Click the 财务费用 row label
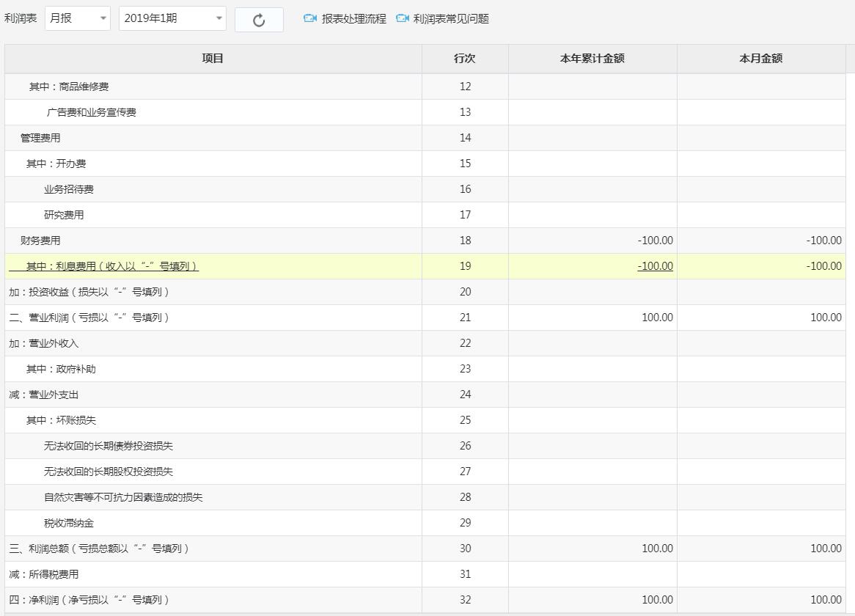 tap(35, 241)
